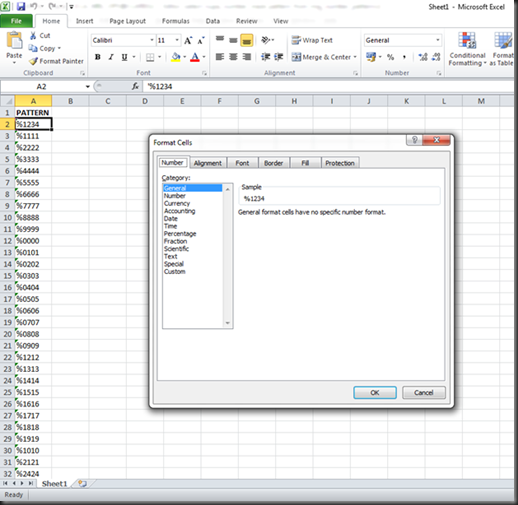Image resolution: width=518 pixels, height=505 pixels.
Task: Click the fill color paint bucket swatch
Action: click(x=175, y=57)
